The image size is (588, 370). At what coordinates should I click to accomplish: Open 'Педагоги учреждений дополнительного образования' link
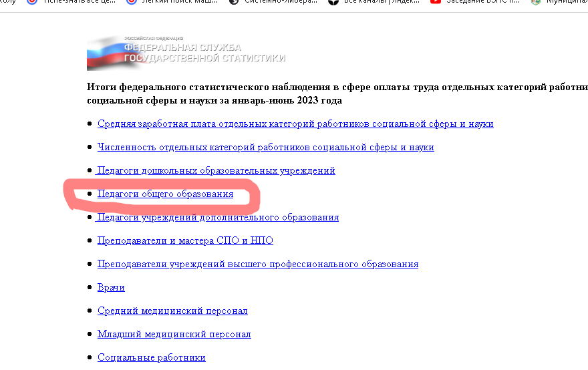coord(217,218)
